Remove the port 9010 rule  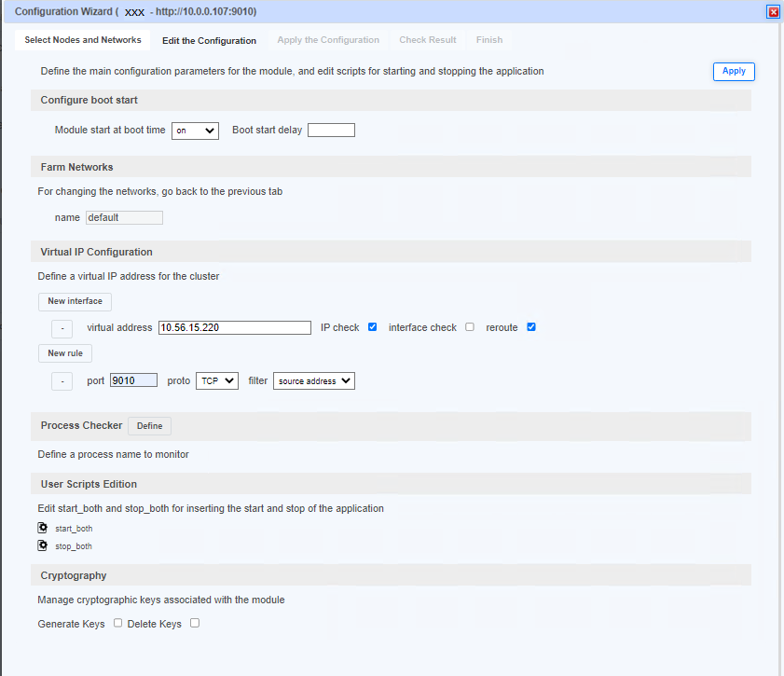(62, 380)
